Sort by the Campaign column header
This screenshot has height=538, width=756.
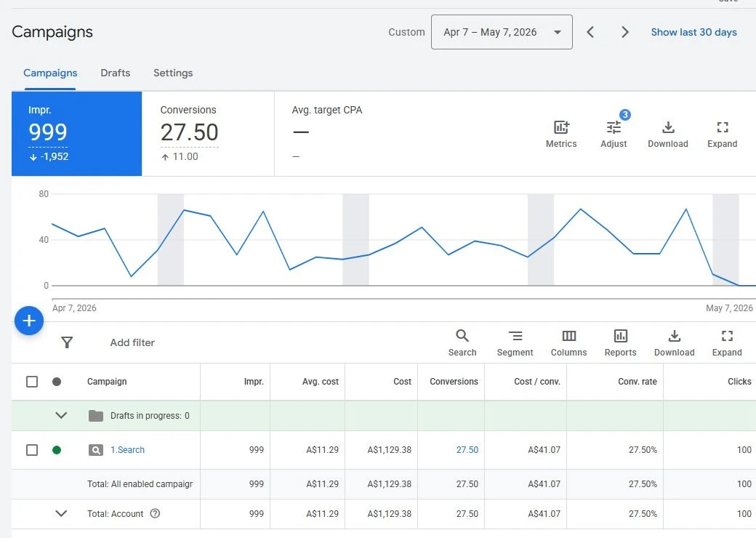tap(107, 382)
